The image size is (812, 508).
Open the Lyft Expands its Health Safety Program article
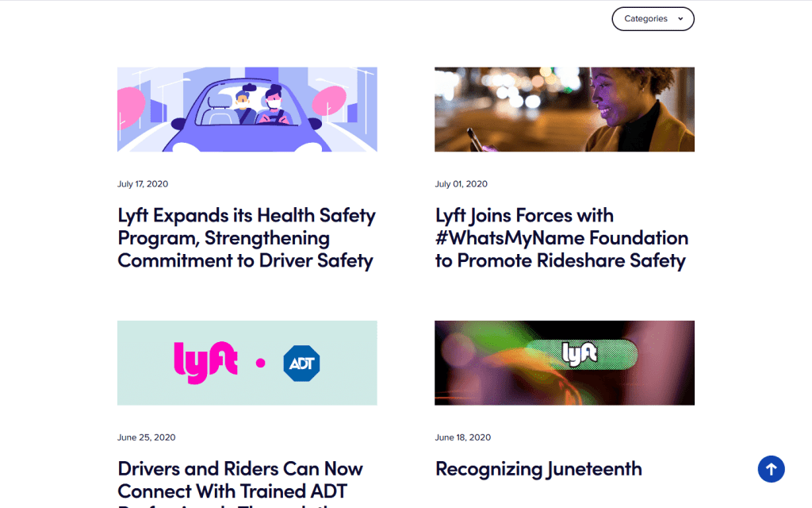tap(247, 238)
